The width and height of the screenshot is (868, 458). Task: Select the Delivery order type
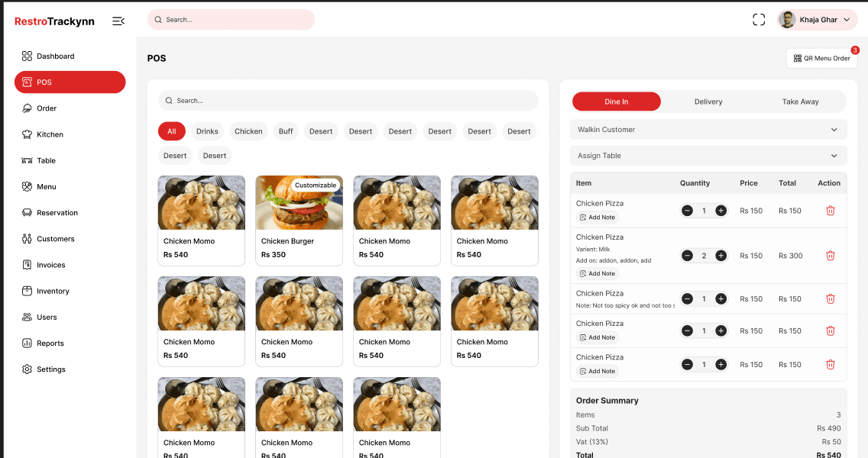pos(708,102)
